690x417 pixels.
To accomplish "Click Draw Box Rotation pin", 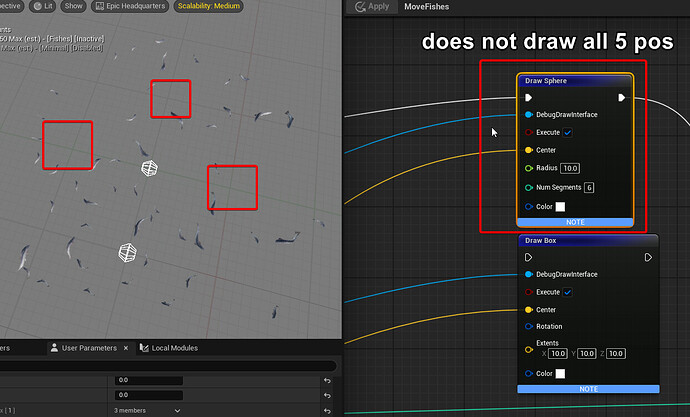I will click(x=529, y=326).
